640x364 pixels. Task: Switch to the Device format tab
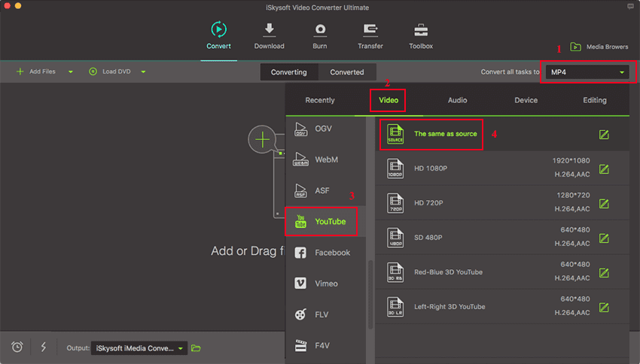click(526, 100)
